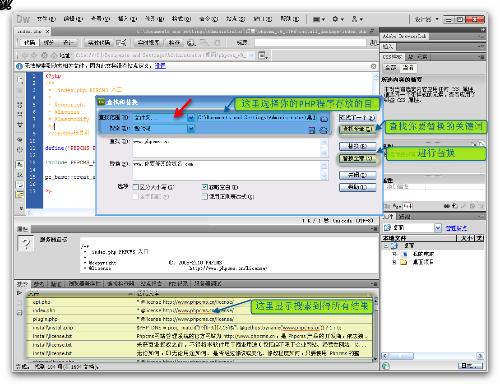The image size is (500, 384).
Task: Click the 帮助 Help button in Find dialog
Action: 357,187
